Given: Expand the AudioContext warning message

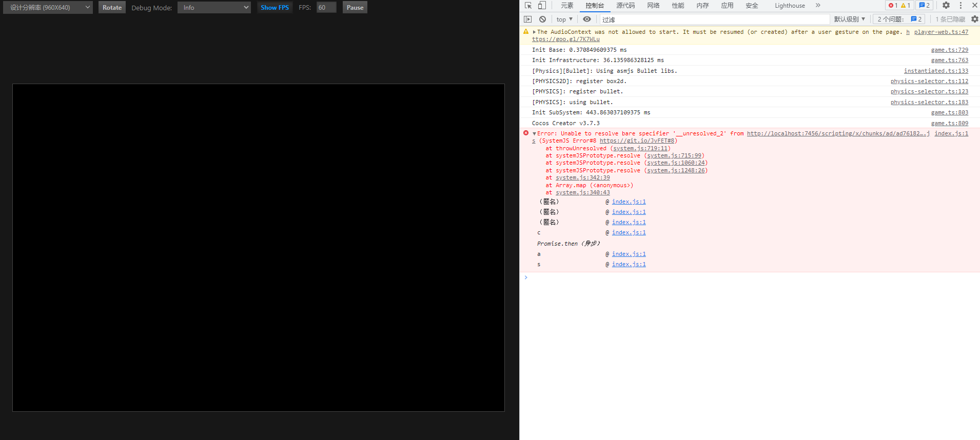Looking at the screenshot, I should [534, 32].
